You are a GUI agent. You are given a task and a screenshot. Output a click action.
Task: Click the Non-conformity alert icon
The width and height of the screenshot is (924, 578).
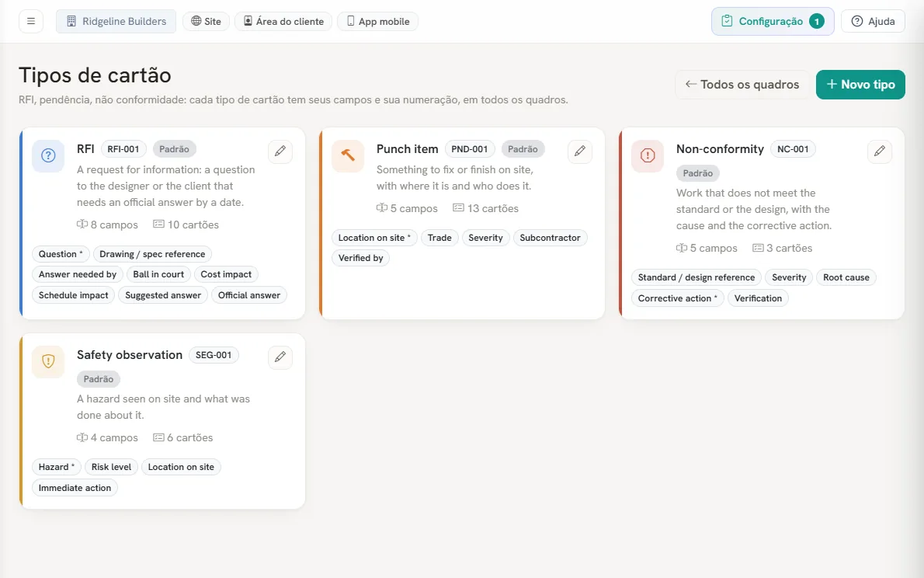(x=648, y=155)
